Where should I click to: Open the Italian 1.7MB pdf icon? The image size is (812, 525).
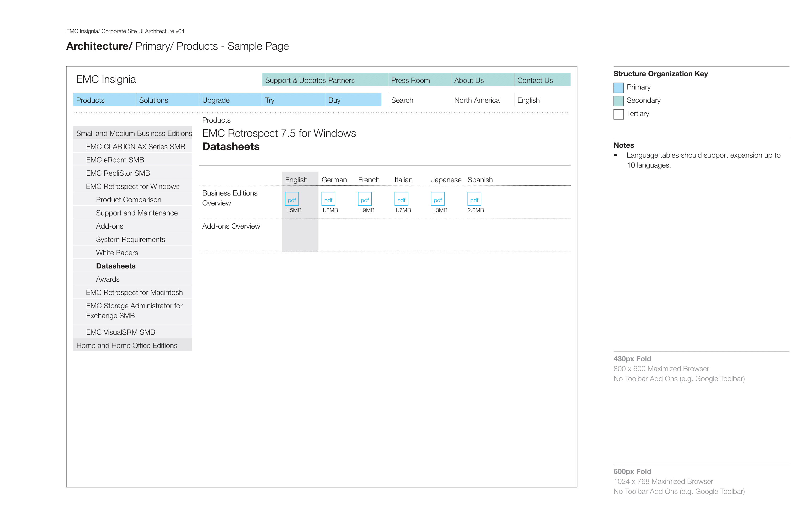coord(401,199)
